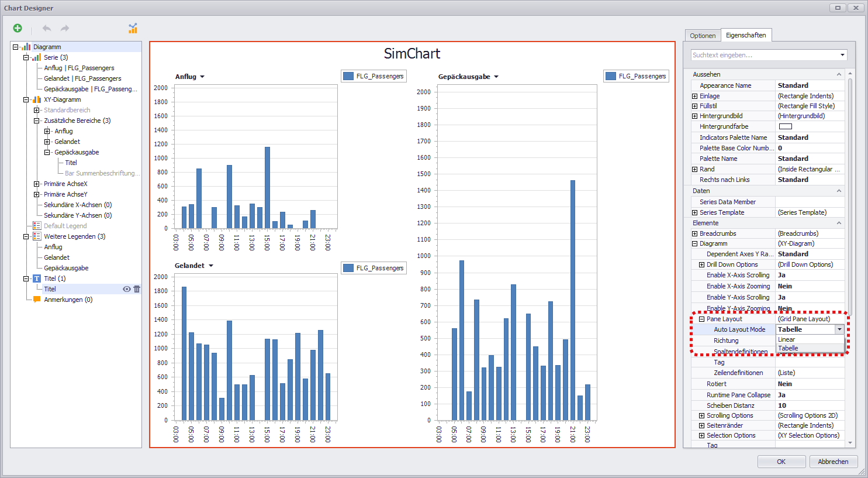The image size is (868, 478).
Task: Expand the Gelandet area node
Action: coord(47,142)
